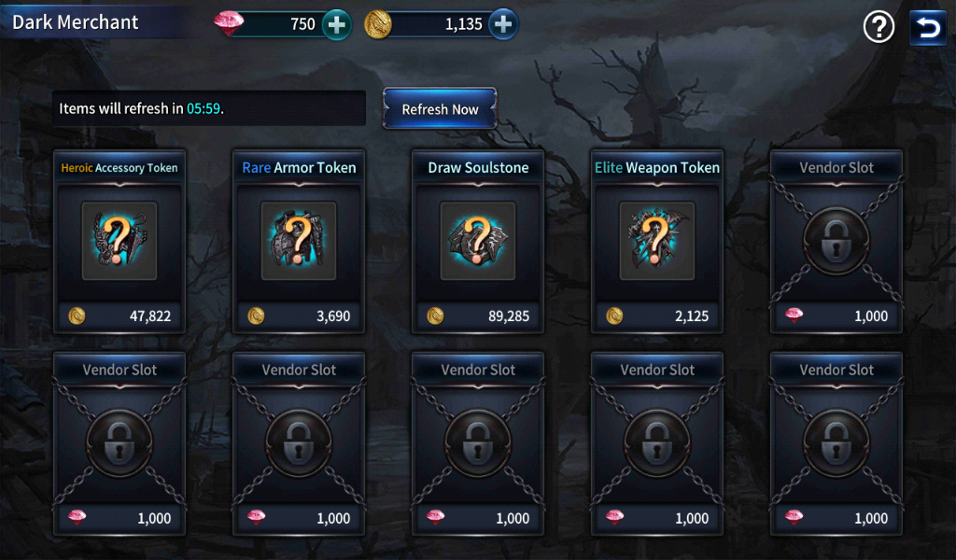
Task: Go back using the return arrow icon
Action: tap(928, 28)
